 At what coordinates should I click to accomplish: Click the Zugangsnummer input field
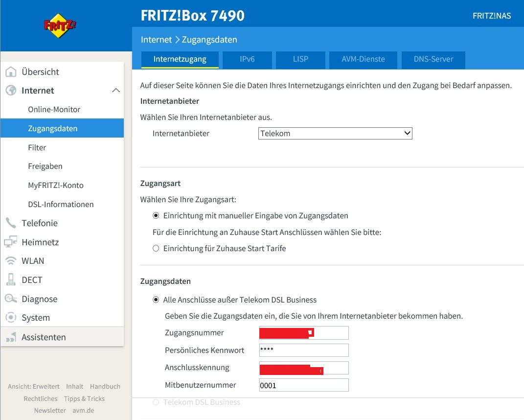point(304,333)
